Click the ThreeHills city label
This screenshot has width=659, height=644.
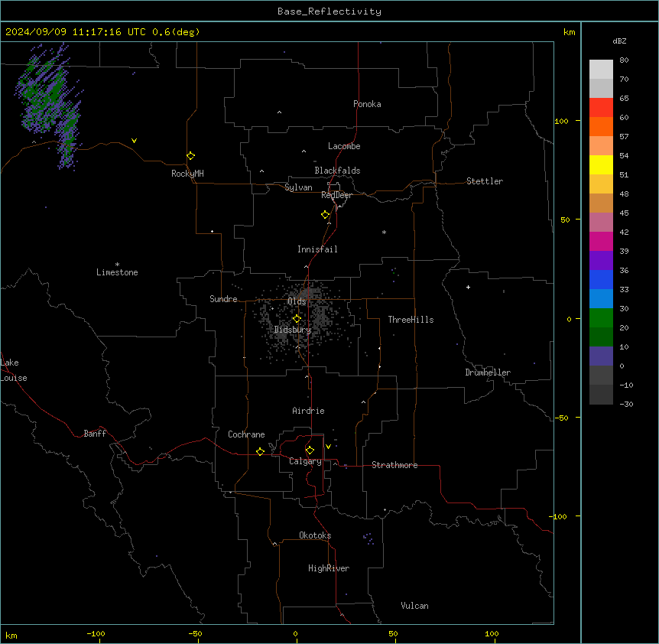click(x=411, y=320)
